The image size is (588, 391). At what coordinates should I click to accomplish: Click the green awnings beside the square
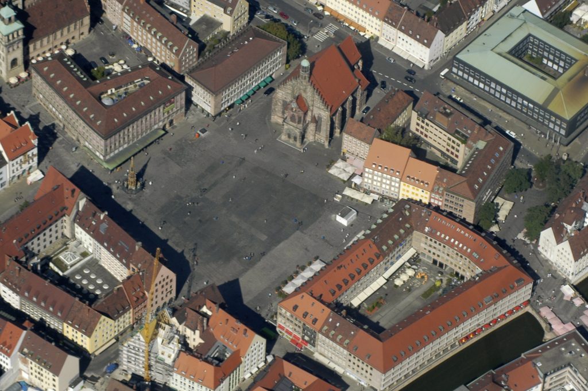tap(253, 91)
